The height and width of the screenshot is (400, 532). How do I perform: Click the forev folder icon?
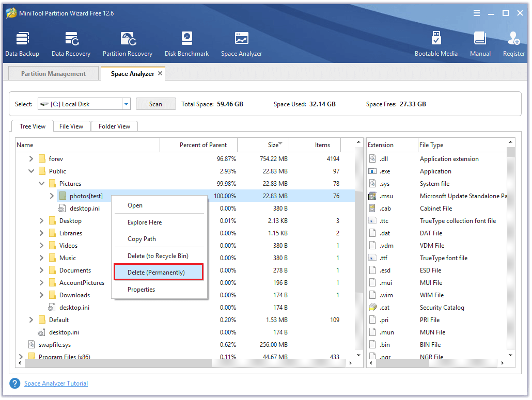click(x=42, y=158)
